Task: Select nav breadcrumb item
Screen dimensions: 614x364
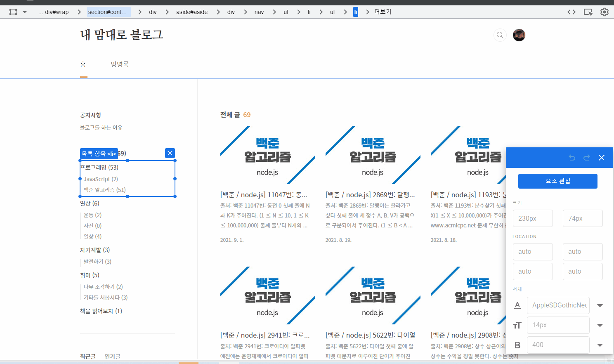Action: pos(259,12)
